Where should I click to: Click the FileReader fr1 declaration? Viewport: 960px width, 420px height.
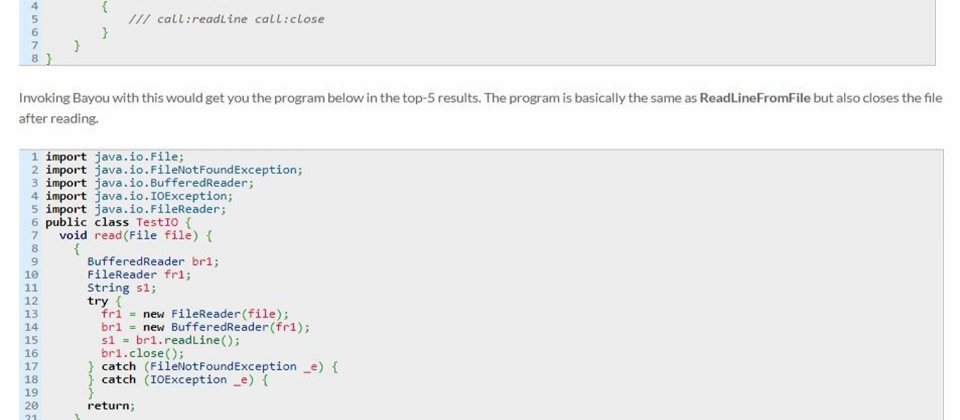(139, 275)
